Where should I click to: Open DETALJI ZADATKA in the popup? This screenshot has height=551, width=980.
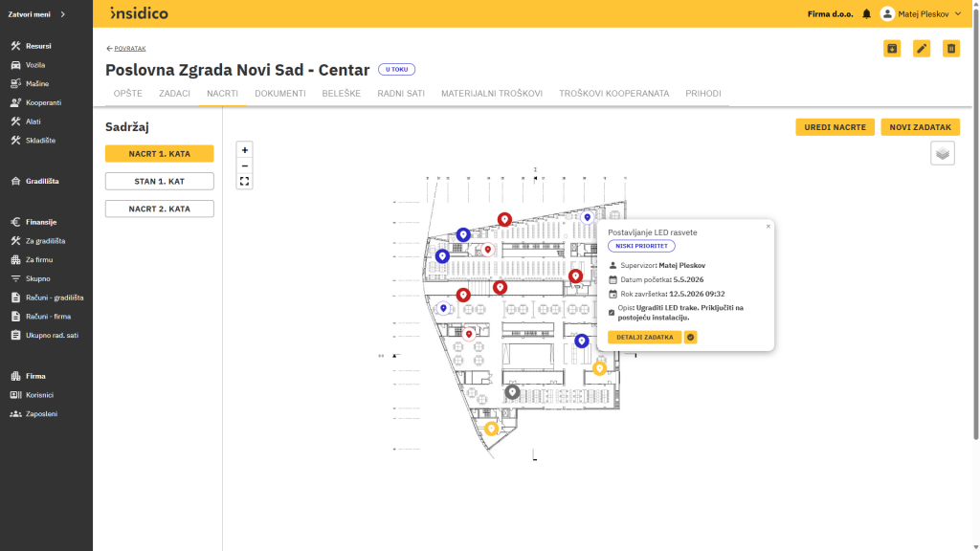pyautogui.click(x=644, y=338)
